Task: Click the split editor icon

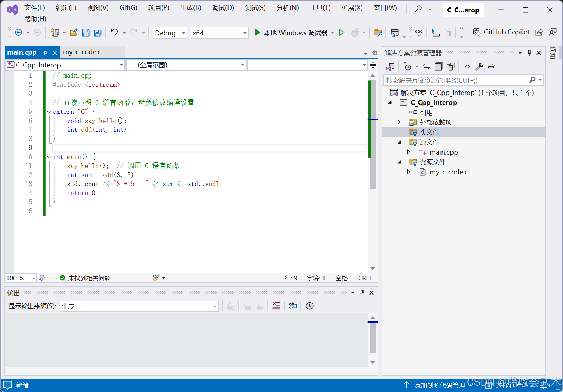Action: [x=373, y=65]
